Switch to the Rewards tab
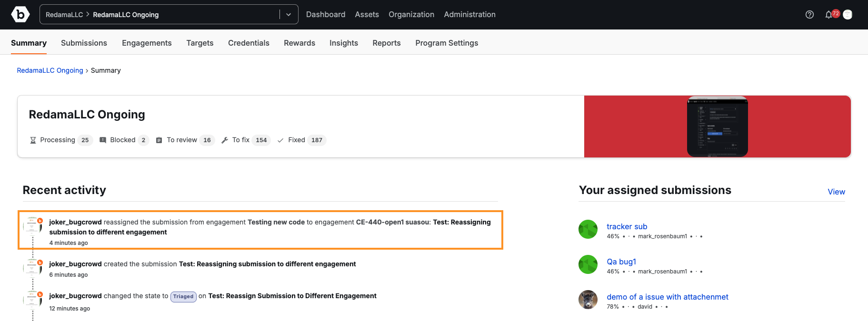Viewport: 868px width, 321px height. (x=299, y=43)
